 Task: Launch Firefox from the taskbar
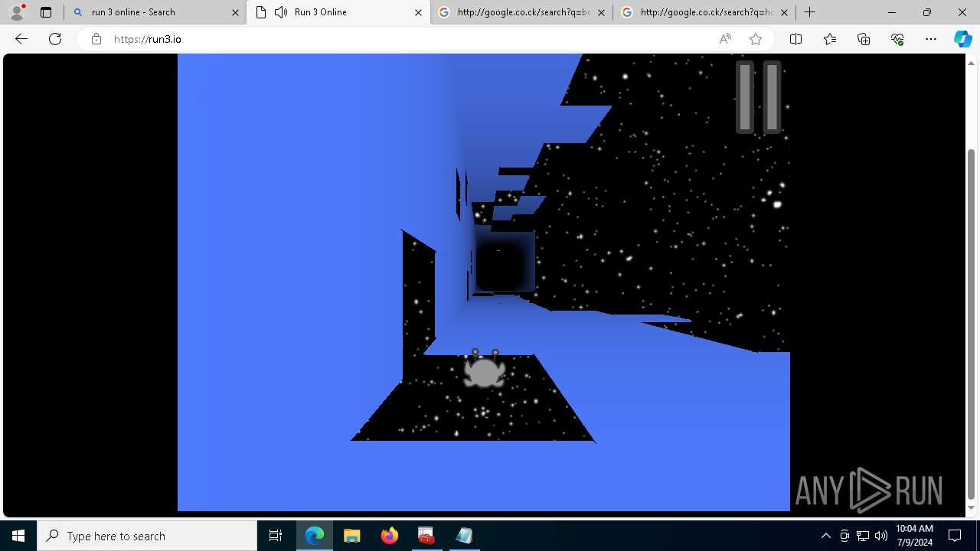tap(390, 536)
